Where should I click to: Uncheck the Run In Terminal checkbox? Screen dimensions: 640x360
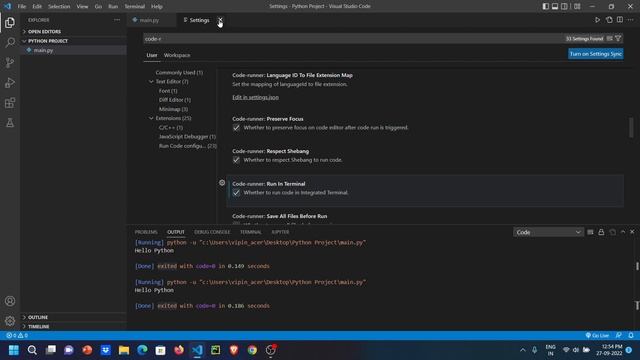[236, 193]
